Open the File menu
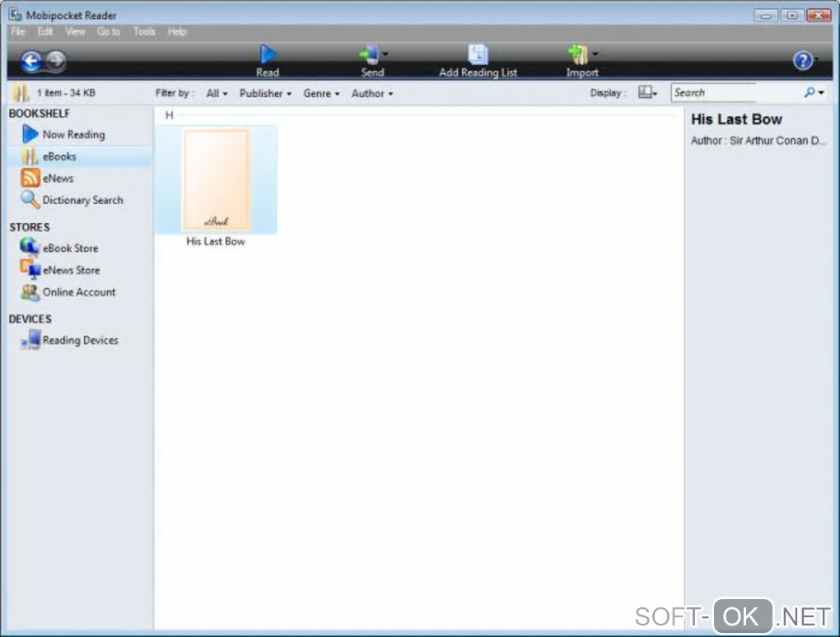 click(x=18, y=31)
